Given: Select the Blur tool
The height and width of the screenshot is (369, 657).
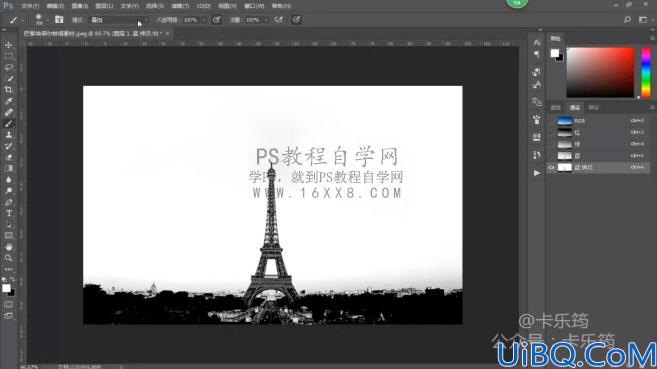Looking at the screenshot, I should [8, 180].
